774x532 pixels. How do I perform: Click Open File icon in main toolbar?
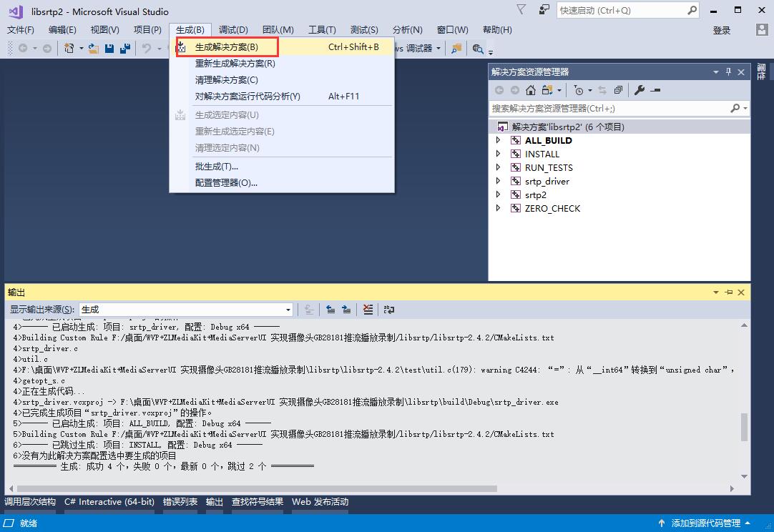coord(94,49)
